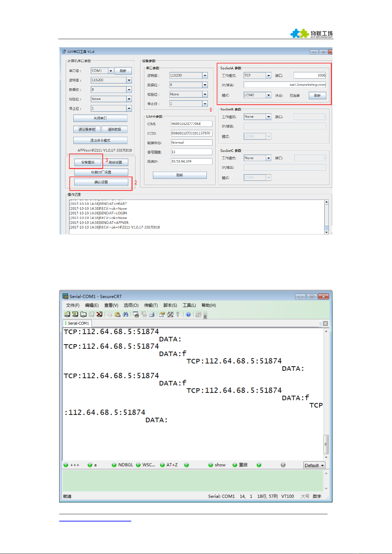392x554 pixels.
Task: Click the 关闭串口 button
Action: coord(100,118)
